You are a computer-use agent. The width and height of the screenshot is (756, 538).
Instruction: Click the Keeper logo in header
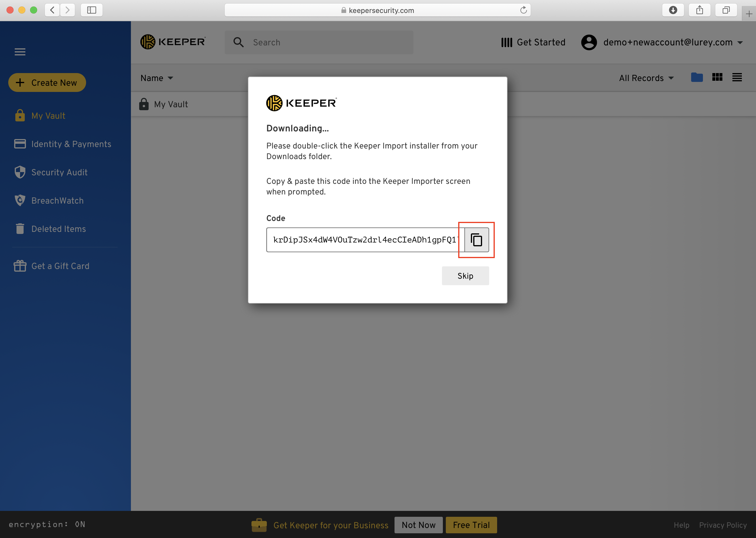173,42
